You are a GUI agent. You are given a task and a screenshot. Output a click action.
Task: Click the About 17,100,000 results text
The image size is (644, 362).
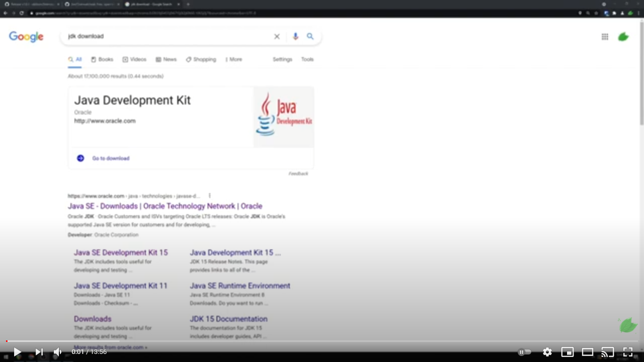[116, 76]
